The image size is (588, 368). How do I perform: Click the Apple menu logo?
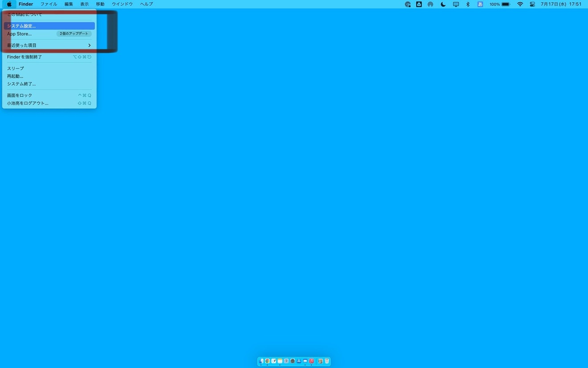click(x=9, y=4)
